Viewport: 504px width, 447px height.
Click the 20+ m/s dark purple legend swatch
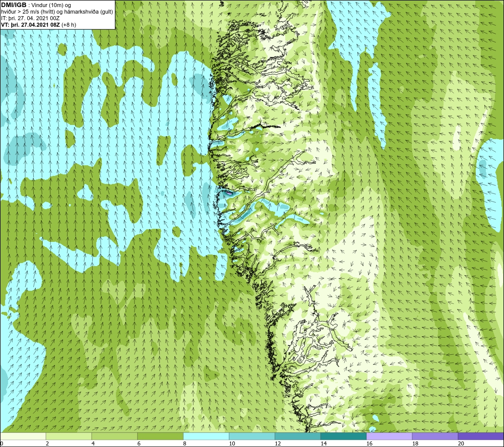coord(481,436)
